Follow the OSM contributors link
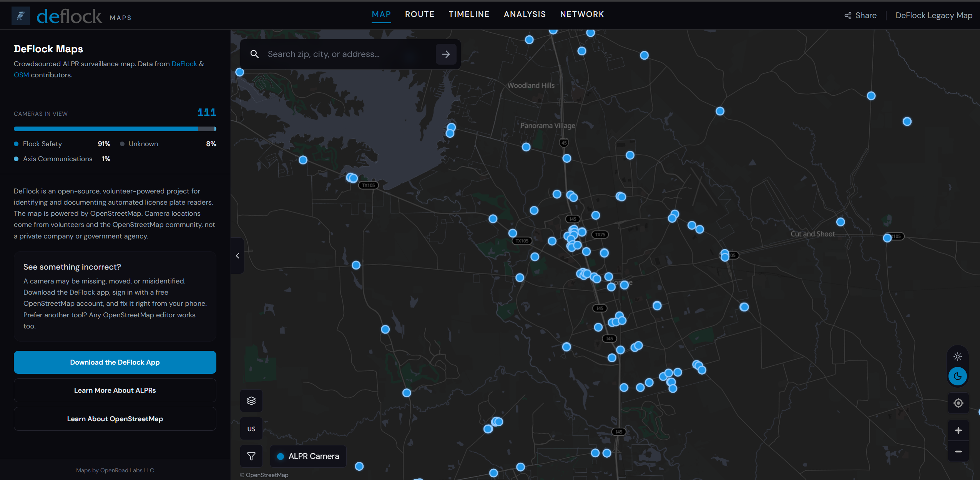This screenshot has width=980, height=480. [x=22, y=75]
